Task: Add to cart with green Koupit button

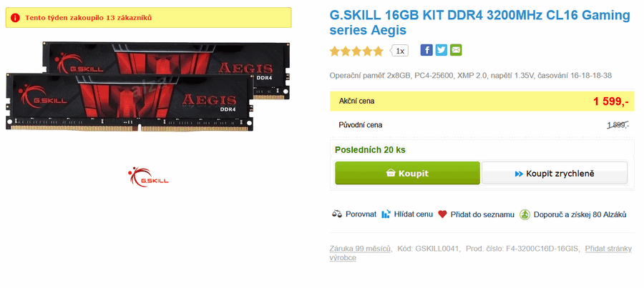Action: coord(407,173)
